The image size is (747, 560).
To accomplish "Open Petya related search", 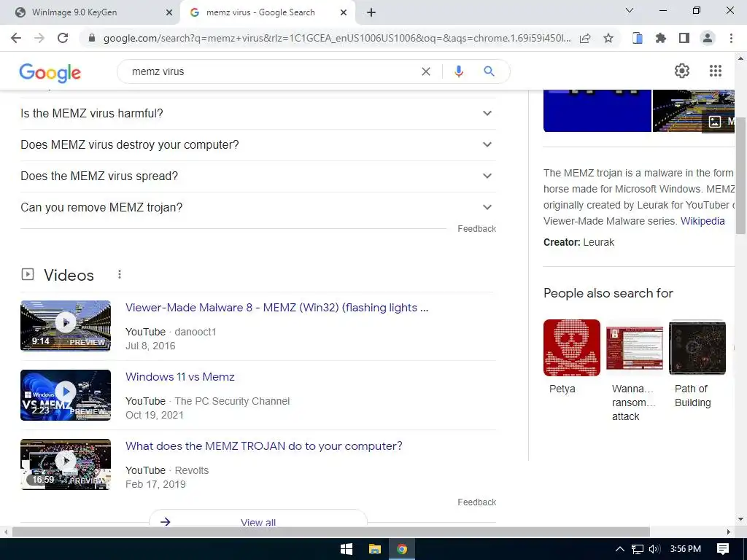I will [x=572, y=357].
